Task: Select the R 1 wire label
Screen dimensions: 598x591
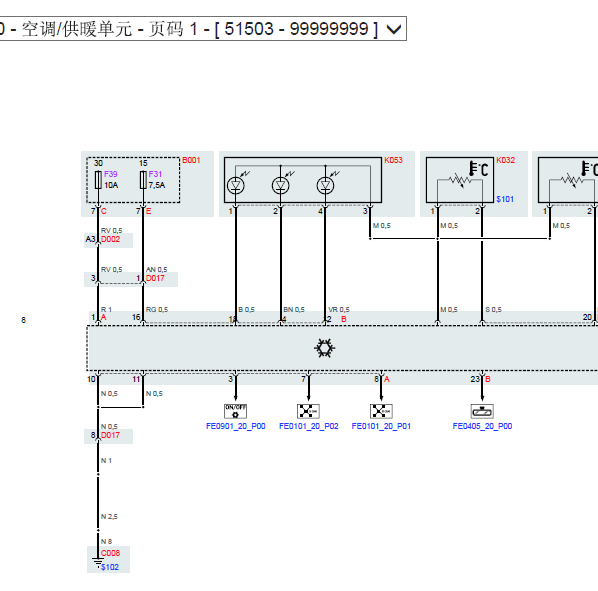Action: (x=106, y=310)
